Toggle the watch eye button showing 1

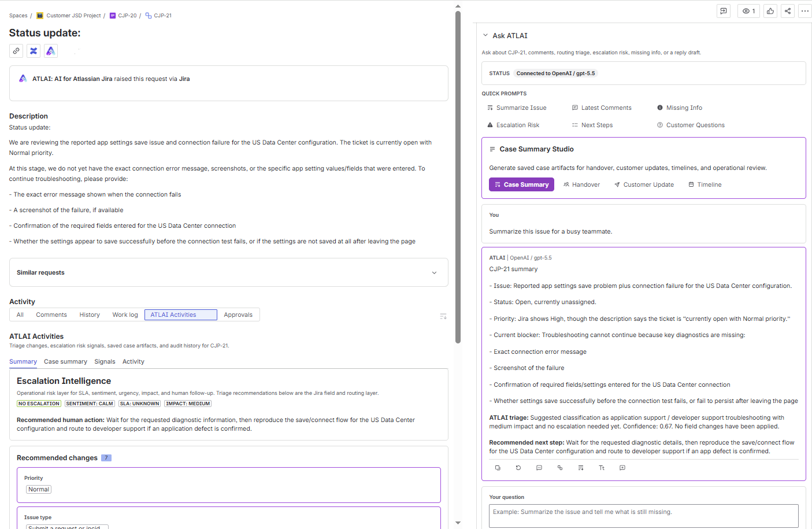coord(748,11)
